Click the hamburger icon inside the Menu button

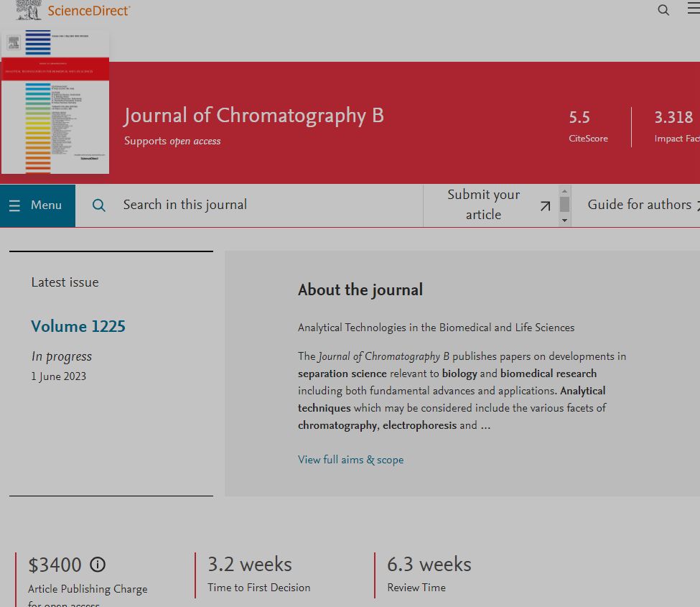[x=15, y=205]
